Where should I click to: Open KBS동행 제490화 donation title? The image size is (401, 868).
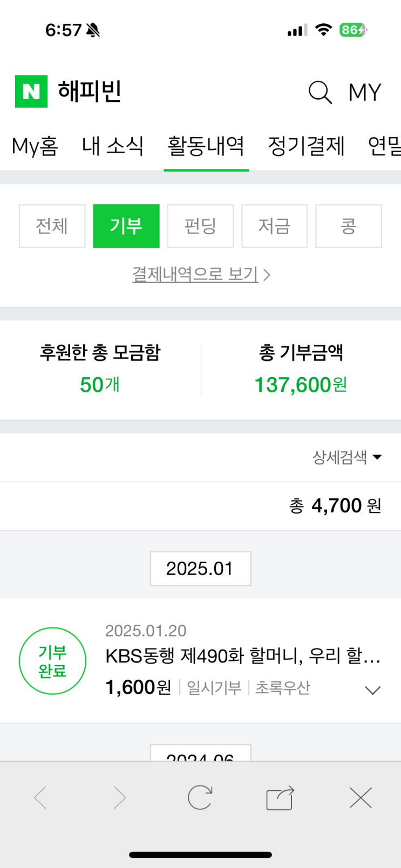click(x=243, y=657)
